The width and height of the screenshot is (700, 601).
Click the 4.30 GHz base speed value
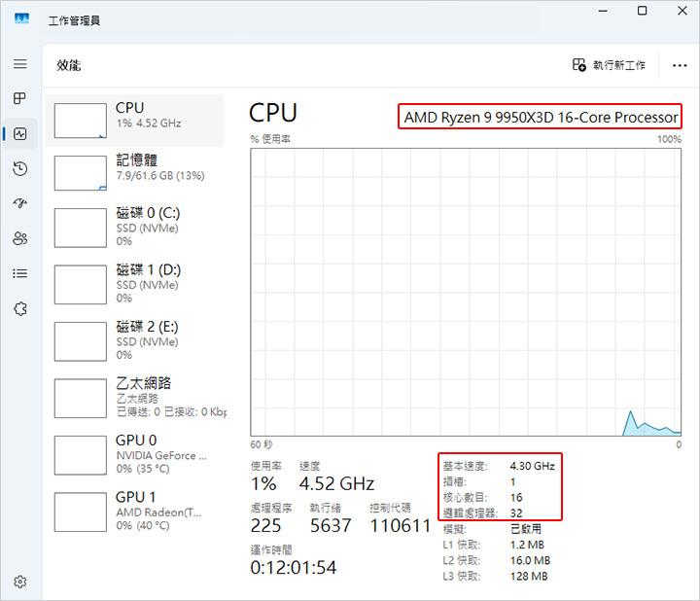coord(532,466)
